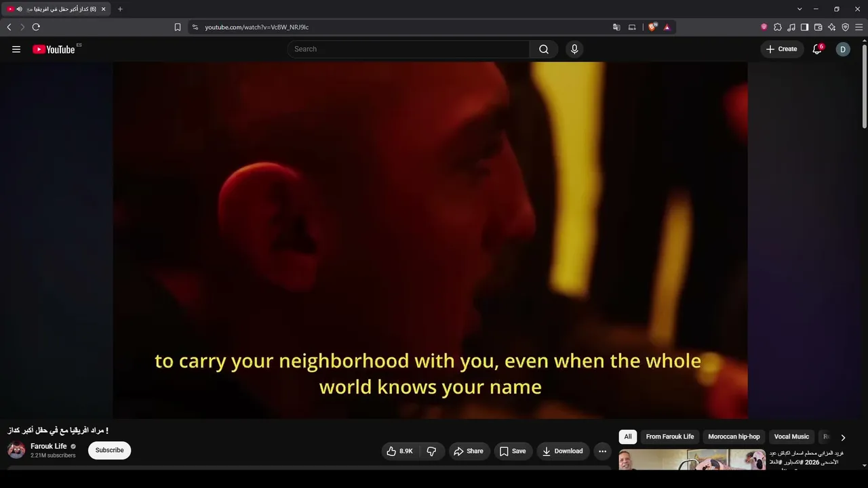Viewport: 868px width, 488px height.
Task: Select the All filter chip
Action: 628,436
